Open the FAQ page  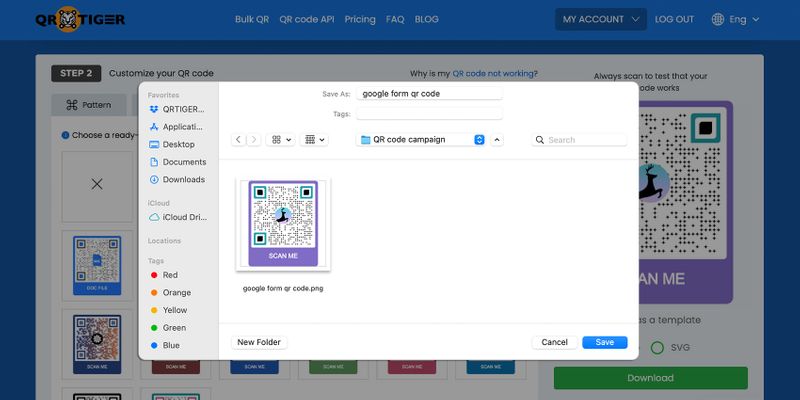click(395, 19)
